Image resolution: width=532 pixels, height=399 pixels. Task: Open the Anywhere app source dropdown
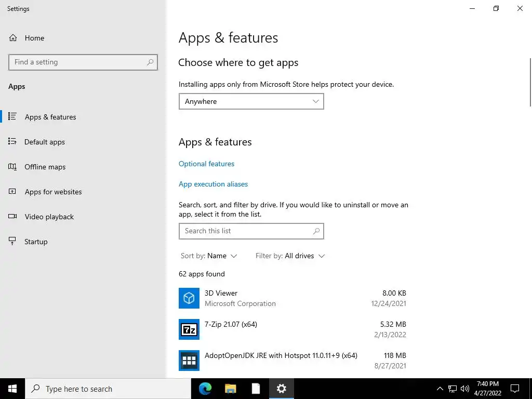point(251,101)
